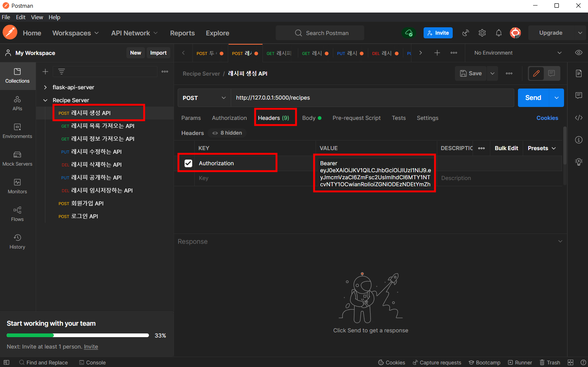
Task: Click the Search Postman box
Action: tap(320, 33)
